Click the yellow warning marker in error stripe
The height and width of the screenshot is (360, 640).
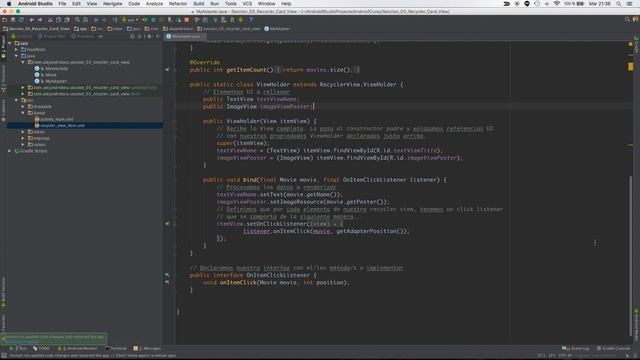(x=631, y=66)
